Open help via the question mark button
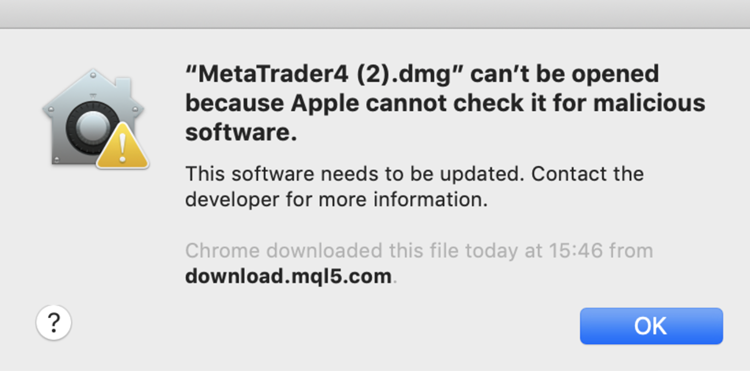This screenshot has height=371, width=750. pyautogui.click(x=54, y=323)
